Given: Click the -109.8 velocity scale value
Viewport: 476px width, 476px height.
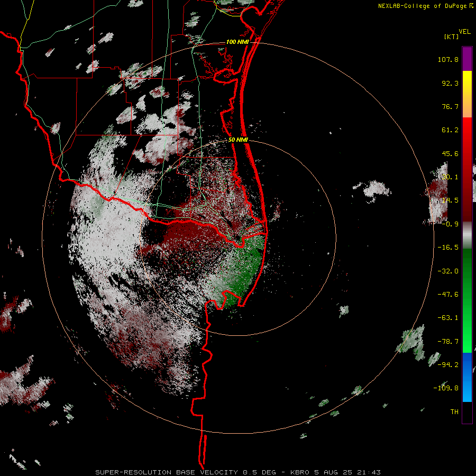Looking at the screenshot, I should 446,388.
